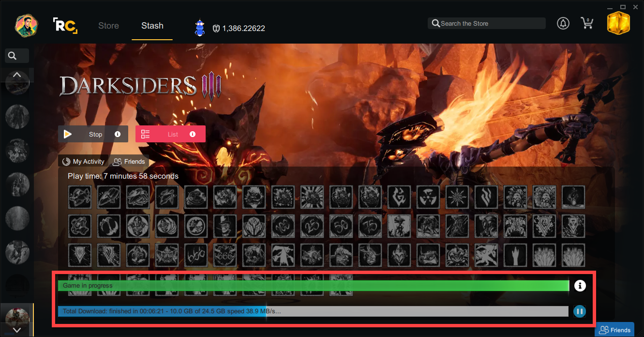The height and width of the screenshot is (337, 644).
Task: Switch to the Store tab
Action: coord(108,26)
